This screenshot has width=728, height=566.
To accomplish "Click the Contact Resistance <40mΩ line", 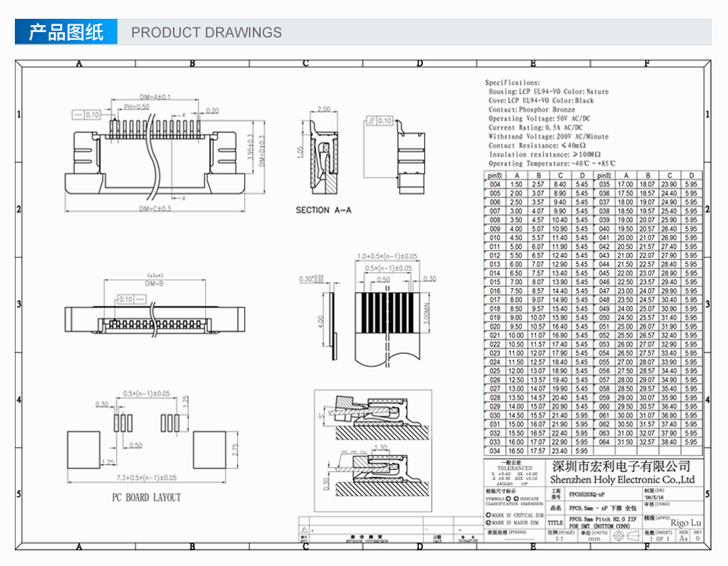I will (x=537, y=146).
